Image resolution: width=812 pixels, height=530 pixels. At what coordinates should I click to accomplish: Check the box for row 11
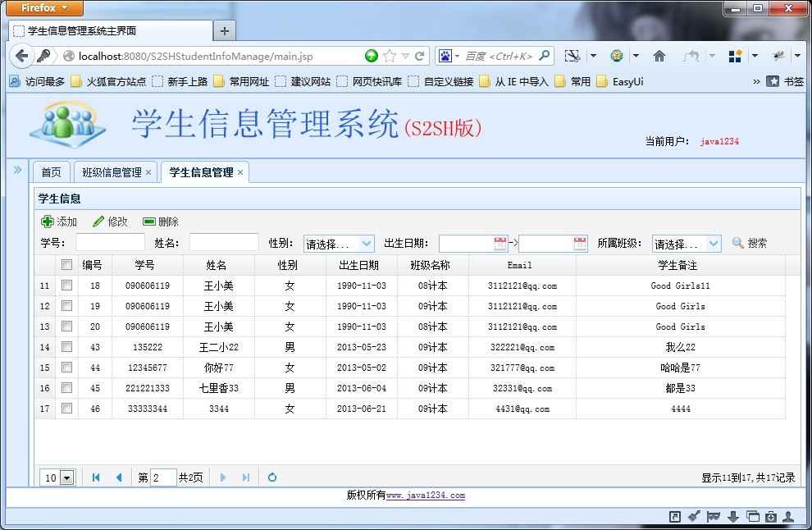pyautogui.click(x=67, y=286)
